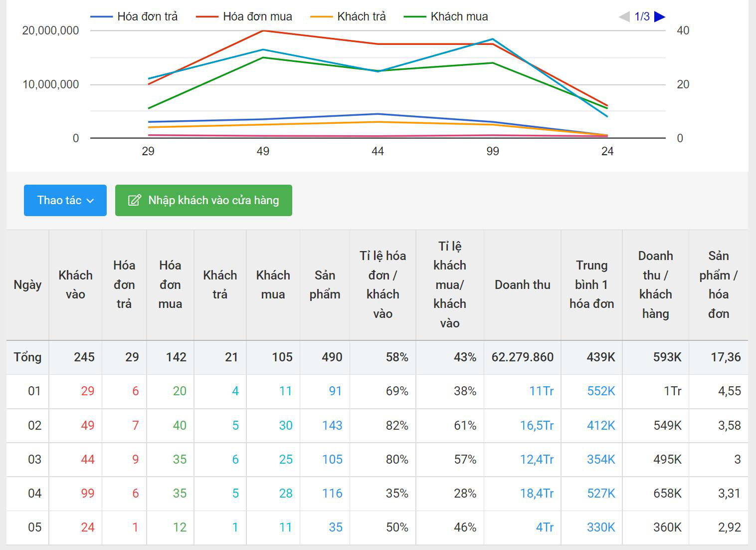This screenshot has height=550, width=756.
Task: Click 1/3 legend page indicator
Action: click(642, 17)
